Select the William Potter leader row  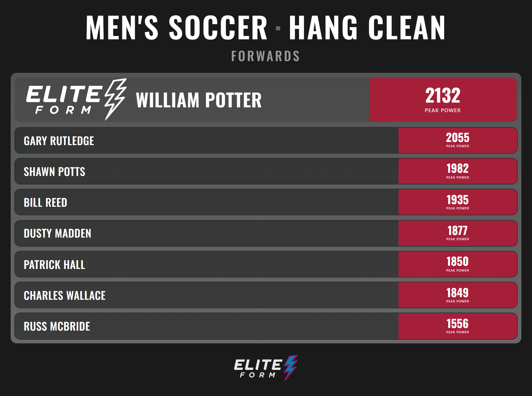(x=266, y=100)
